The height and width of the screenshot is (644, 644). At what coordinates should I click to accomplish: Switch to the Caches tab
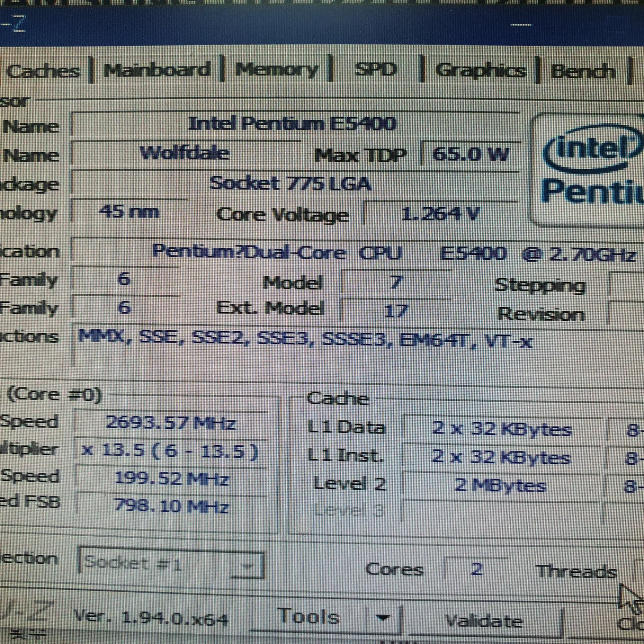(x=44, y=71)
